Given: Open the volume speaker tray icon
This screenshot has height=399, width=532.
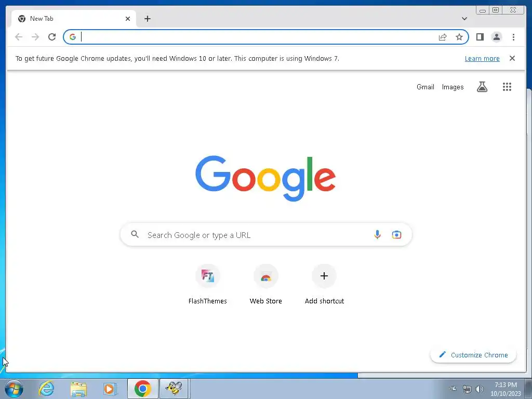Looking at the screenshot, I should point(480,389).
